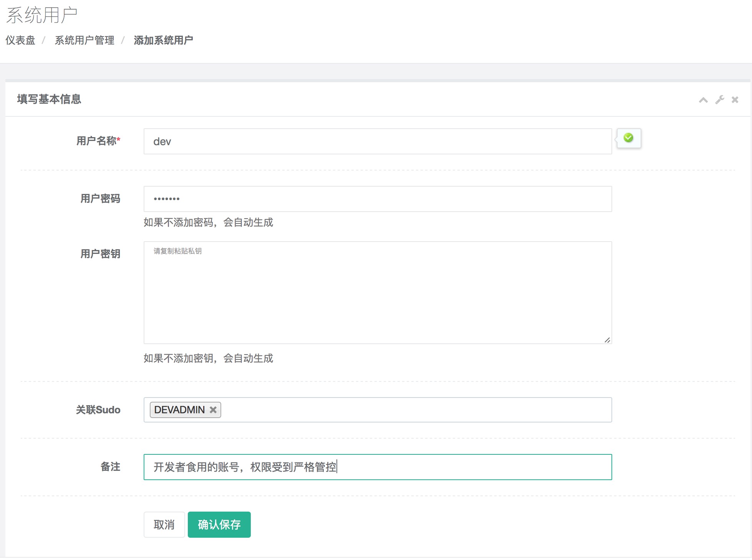
Task: Click the DEVADMIN sudo tag
Action: pos(179,410)
